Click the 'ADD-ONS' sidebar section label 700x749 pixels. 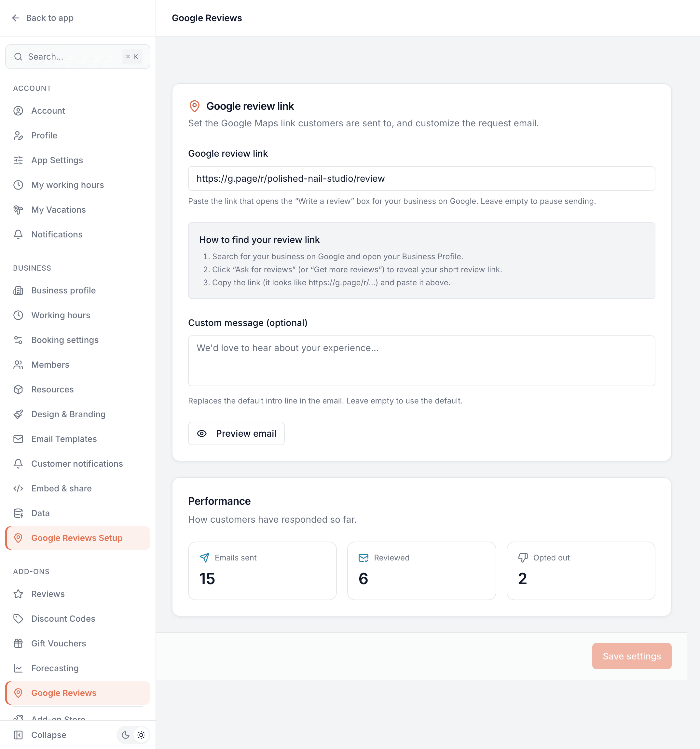click(31, 572)
